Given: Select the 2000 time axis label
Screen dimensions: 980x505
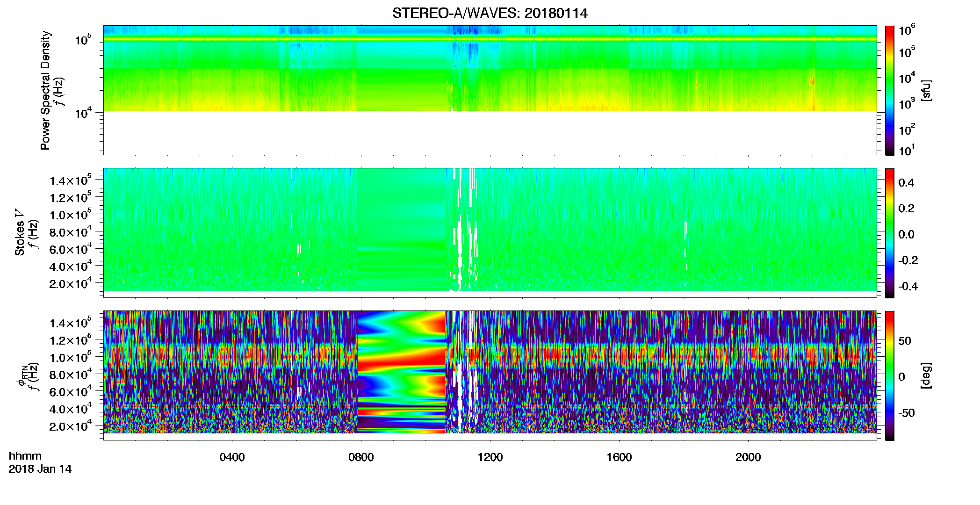Looking at the screenshot, I should coord(748,457).
